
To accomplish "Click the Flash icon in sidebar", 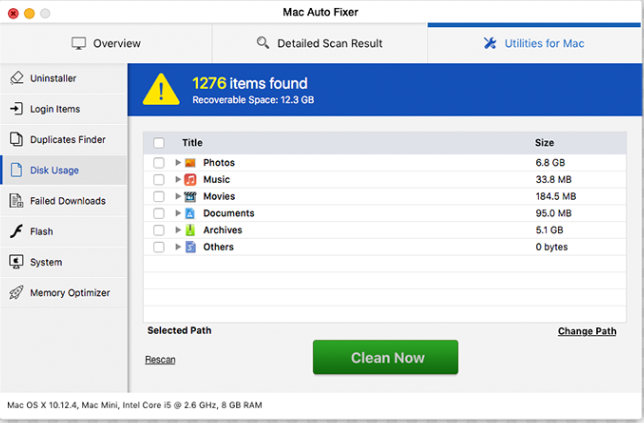I will [16, 231].
